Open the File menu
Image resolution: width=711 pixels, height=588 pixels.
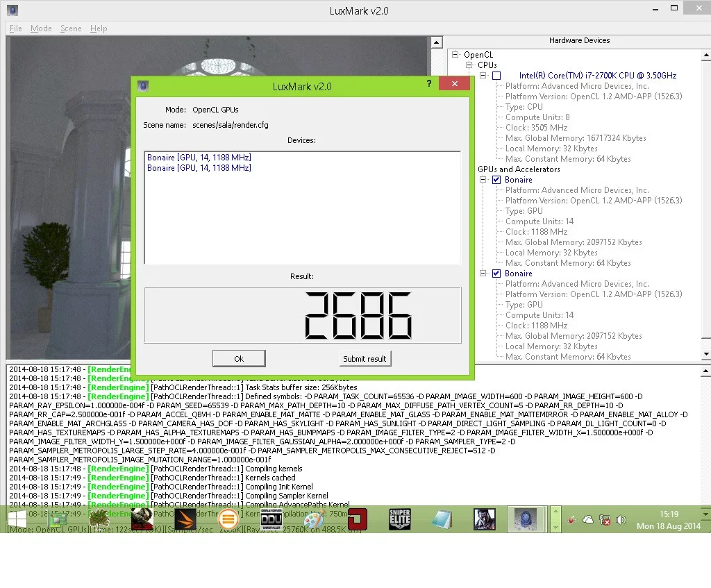[x=16, y=28]
